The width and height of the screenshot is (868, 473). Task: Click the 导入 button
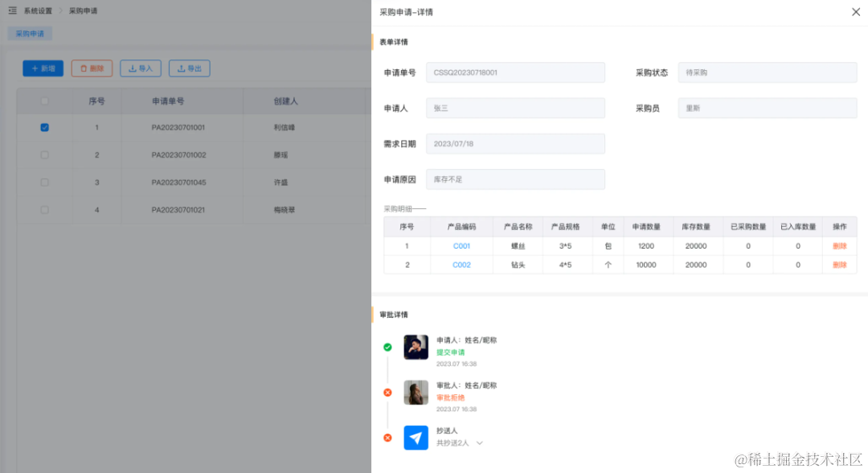click(x=141, y=68)
